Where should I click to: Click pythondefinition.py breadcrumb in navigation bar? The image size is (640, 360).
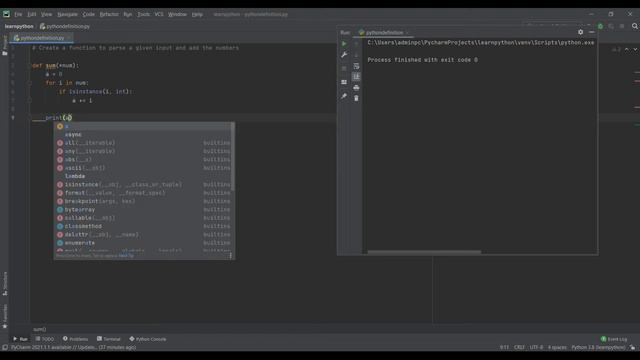click(65, 26)
